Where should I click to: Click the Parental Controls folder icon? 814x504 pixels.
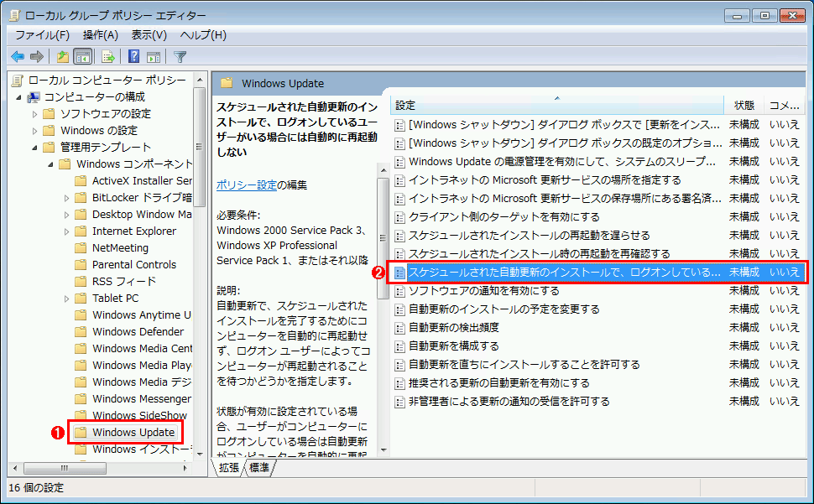click(x=81, y=265)
